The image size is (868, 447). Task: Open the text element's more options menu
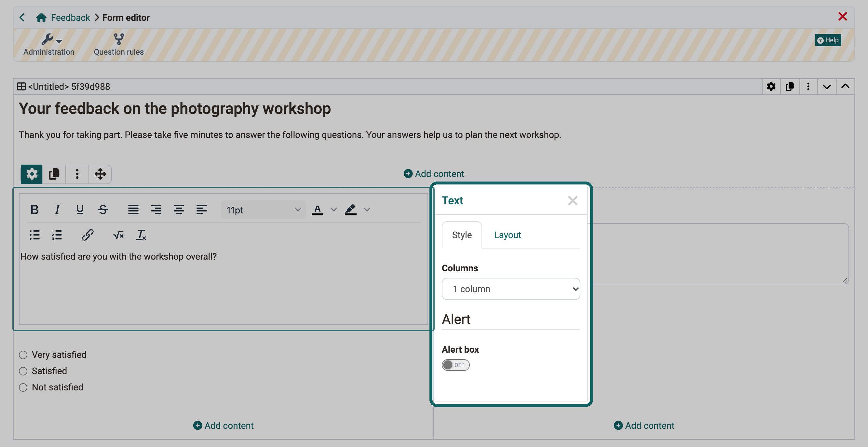click(77, 174)
